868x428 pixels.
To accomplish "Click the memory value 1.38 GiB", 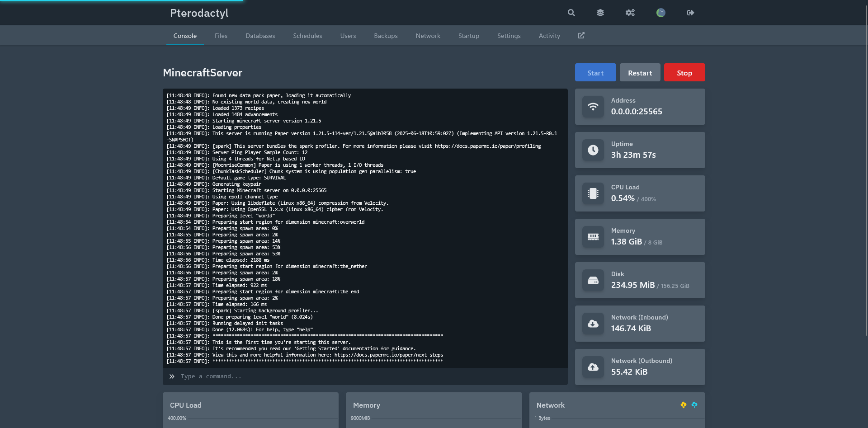I will [627, 242].
